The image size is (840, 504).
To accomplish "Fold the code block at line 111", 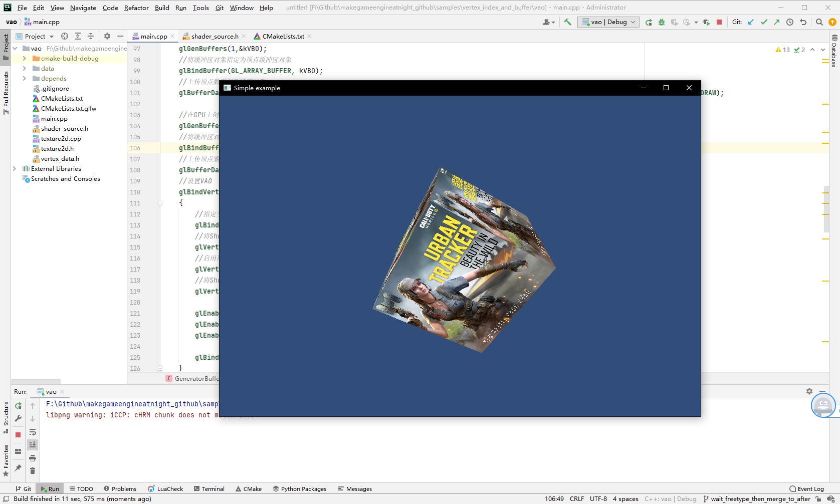I will click(x=160, y=203).
